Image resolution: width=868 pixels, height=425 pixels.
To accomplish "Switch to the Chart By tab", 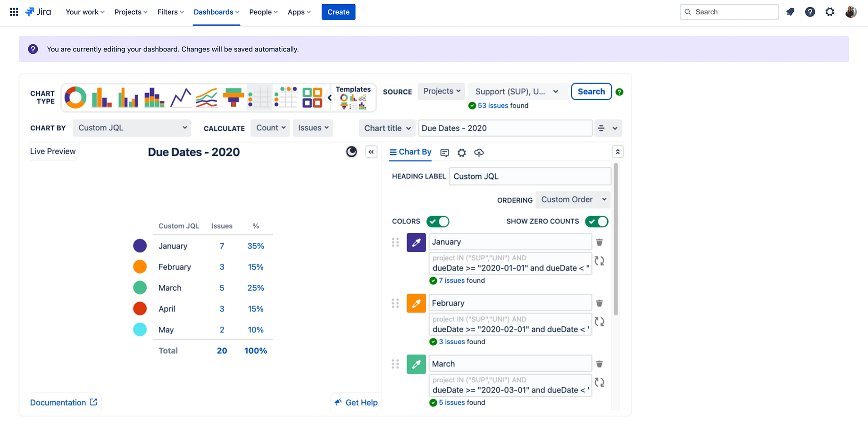I will click(x=410, y=152).
